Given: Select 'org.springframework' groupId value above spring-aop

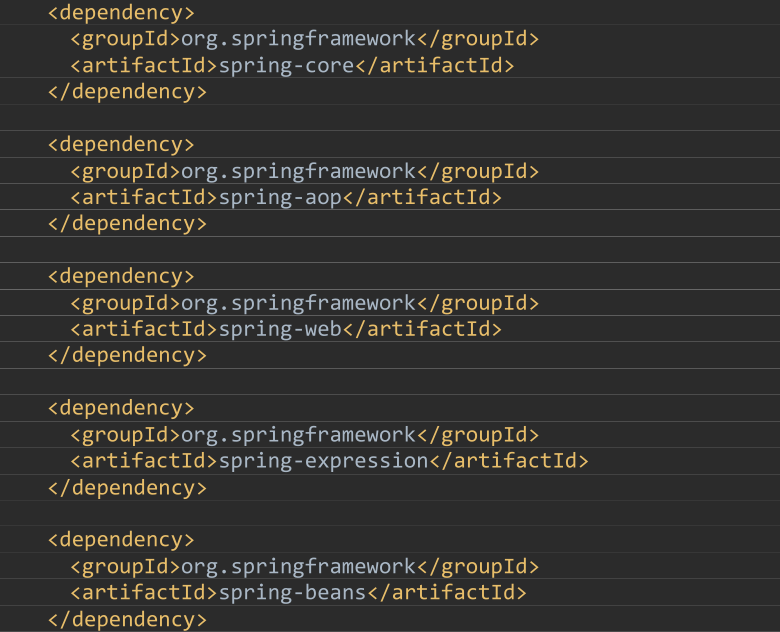Looking at the screenshot, I should (298, 172).
